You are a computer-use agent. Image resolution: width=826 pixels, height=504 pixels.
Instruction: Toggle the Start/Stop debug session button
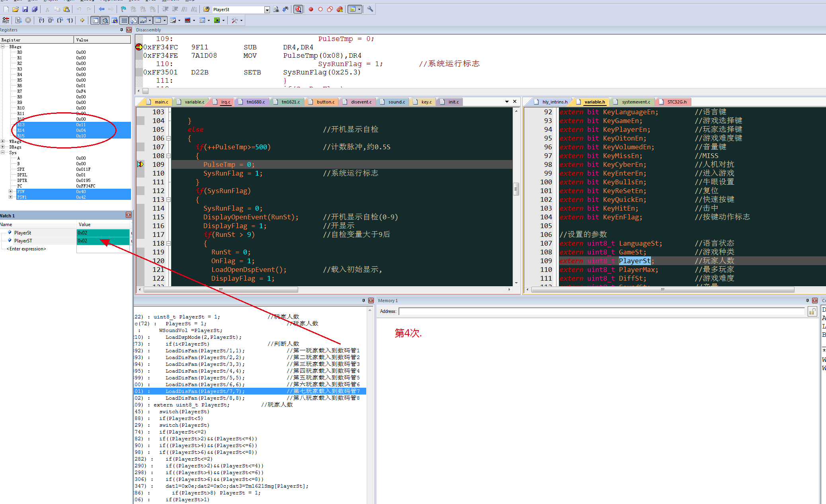tap(298, 9)
